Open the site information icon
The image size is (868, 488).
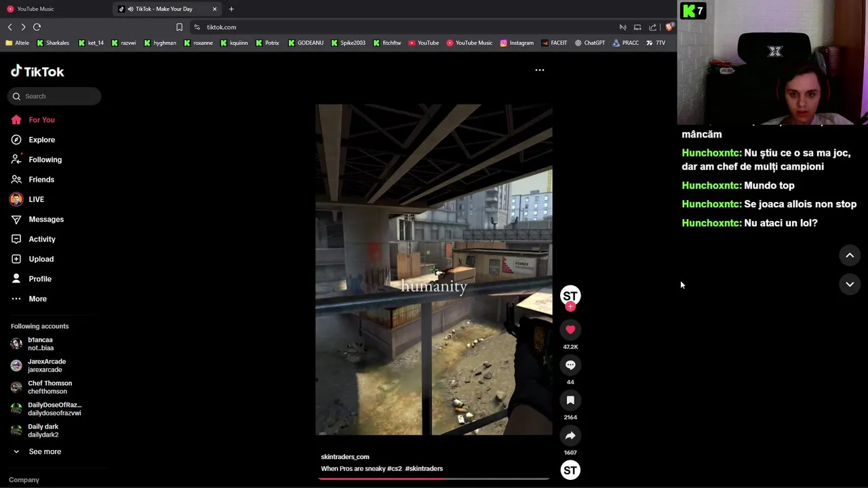click(x=197, y=27)
